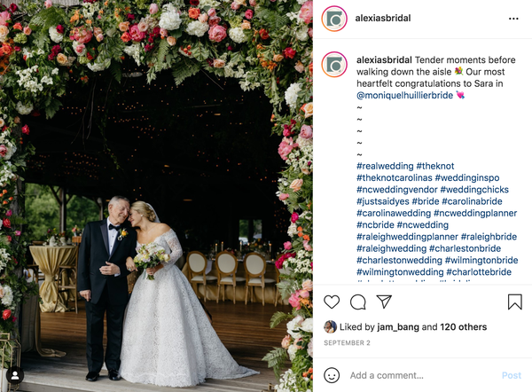Like the post with the heart icon
The image size is (532, 392).
pyautogui.click(x=332, y=302)
